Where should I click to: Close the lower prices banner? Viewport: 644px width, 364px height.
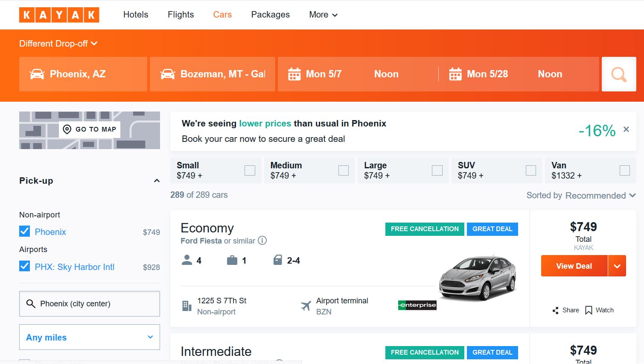pos(626,129)
